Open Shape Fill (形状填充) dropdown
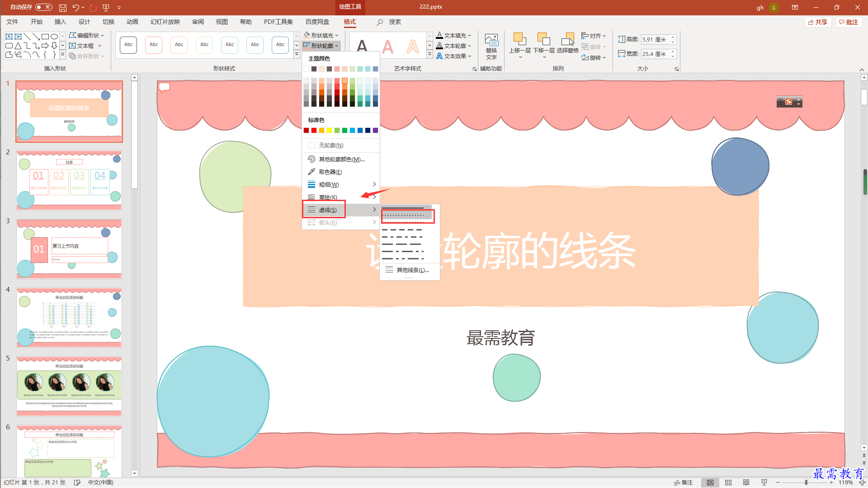The width and height of the screenshot is (868, 488). [321, 35]
